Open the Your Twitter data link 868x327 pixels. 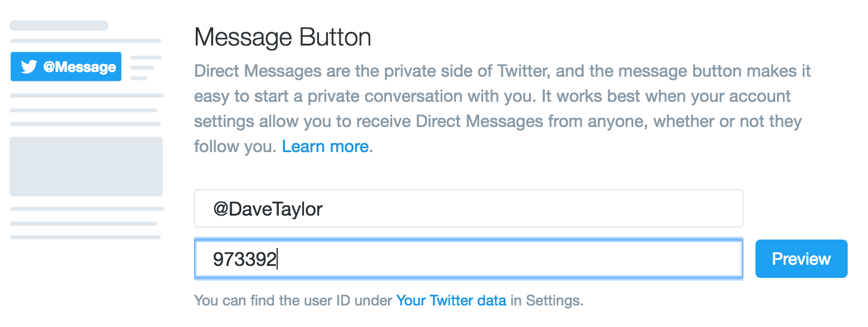pos(451,301)
